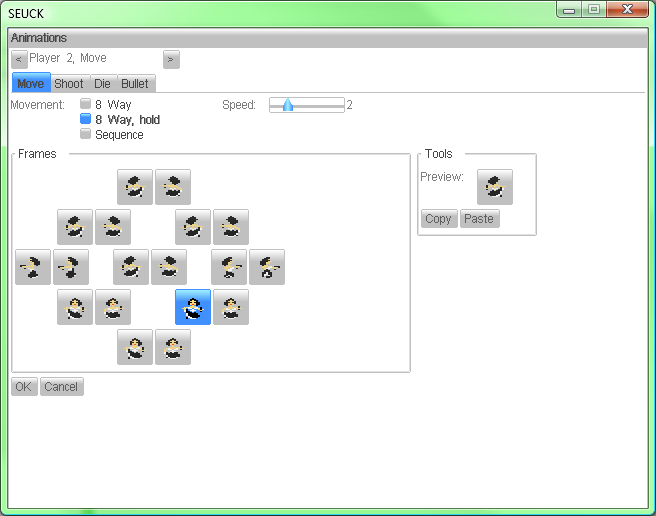The height and width of the screenshot is (516, 656).
Task: Select second frame of the down-left direction pair
Action: coord(113,307)
